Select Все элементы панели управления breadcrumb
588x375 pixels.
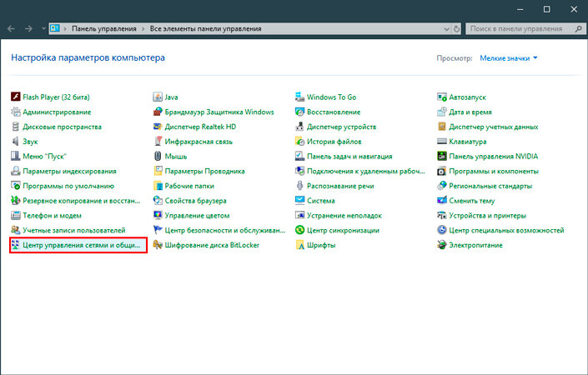pyautogui.click(x=205, y=29)
